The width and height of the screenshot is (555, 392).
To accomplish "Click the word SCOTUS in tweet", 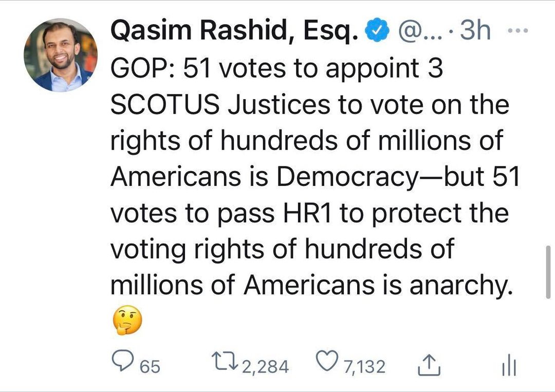I will point(165,105).
